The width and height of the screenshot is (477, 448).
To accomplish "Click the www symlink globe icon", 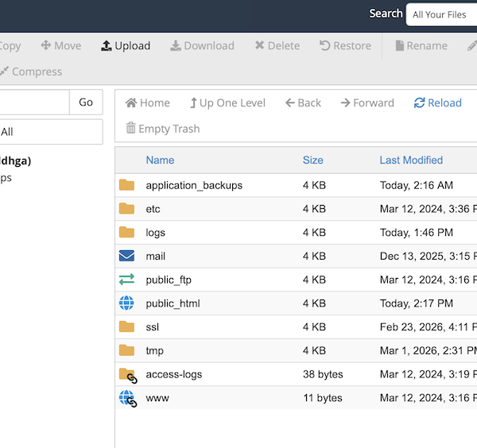I will (x=127, y=398).
